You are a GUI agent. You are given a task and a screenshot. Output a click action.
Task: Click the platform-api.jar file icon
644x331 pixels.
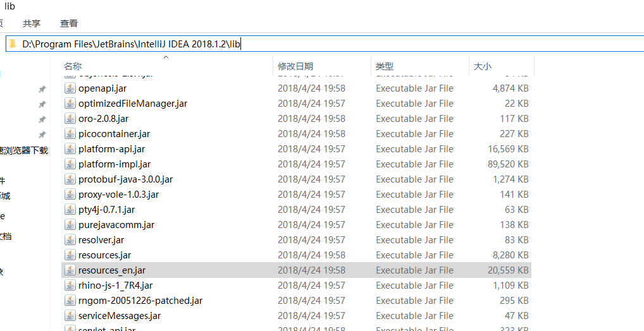pos(70,149)
